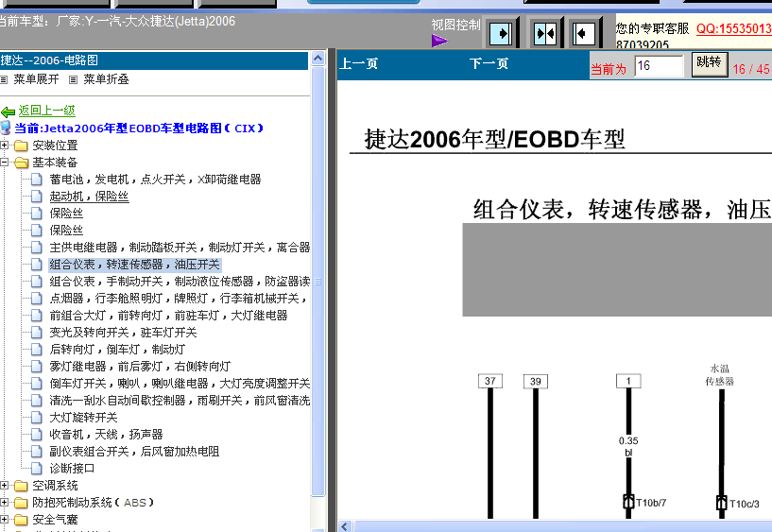Click the 安装位置 folder icon

coord(21,146)
